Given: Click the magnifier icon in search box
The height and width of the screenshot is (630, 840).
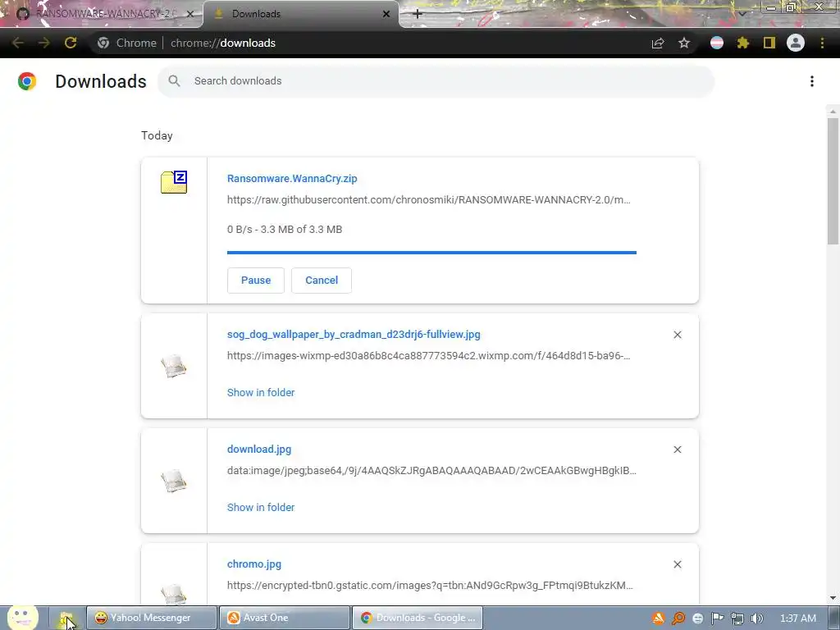Looking at the screenshot, I should click(174, 81).
